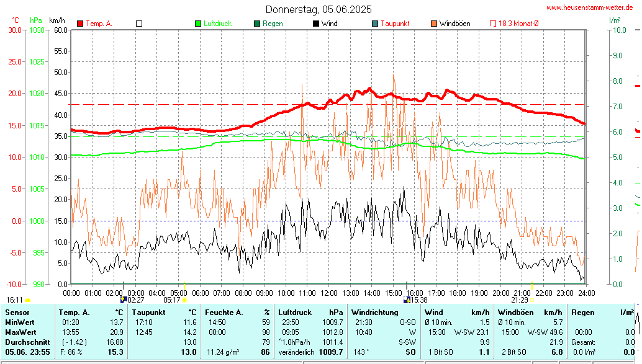This screenshot has height=364, width=642.
Task: Click the dark green Regen legend square
Action: [257, 24]
